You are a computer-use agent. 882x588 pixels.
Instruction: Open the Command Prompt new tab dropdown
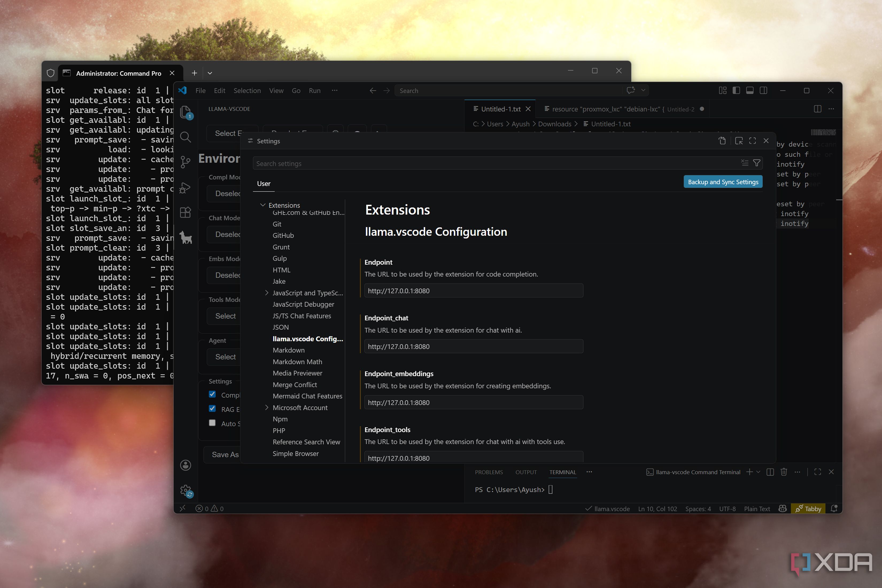(x=210, y=73)
